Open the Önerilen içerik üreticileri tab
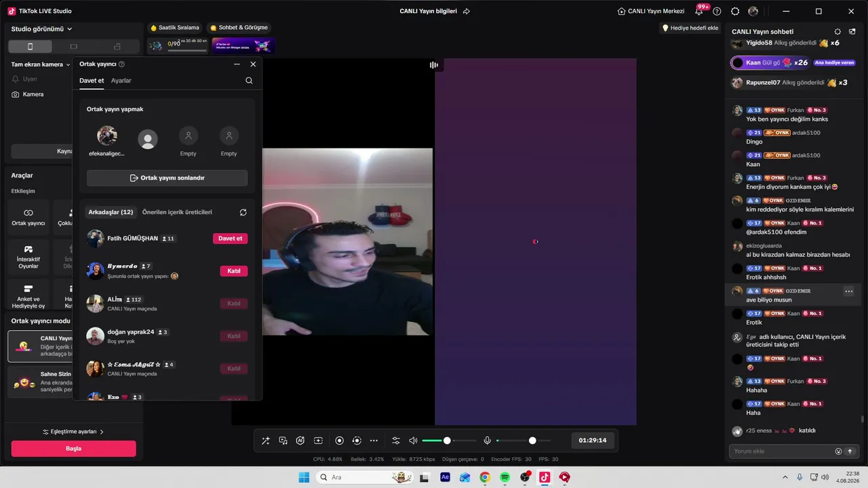Image resolution: width=868 pixels, height=488 pixels. click(177, 212)
